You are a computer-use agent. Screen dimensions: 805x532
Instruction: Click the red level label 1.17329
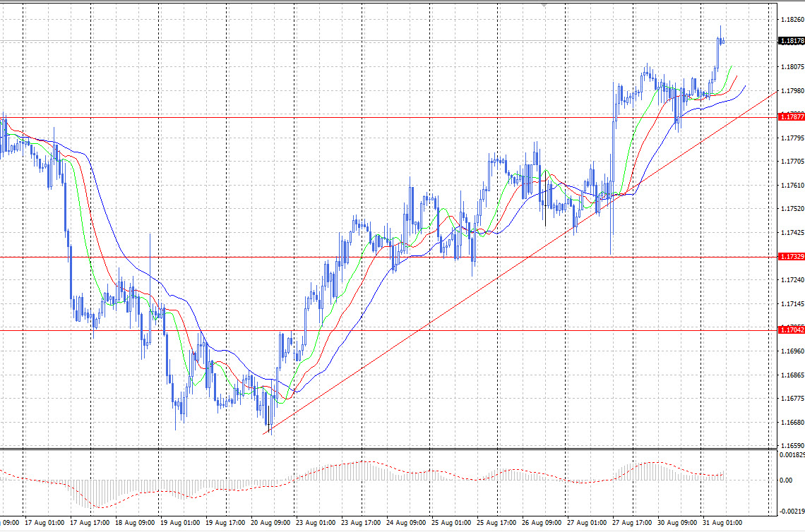pos(792,257)
